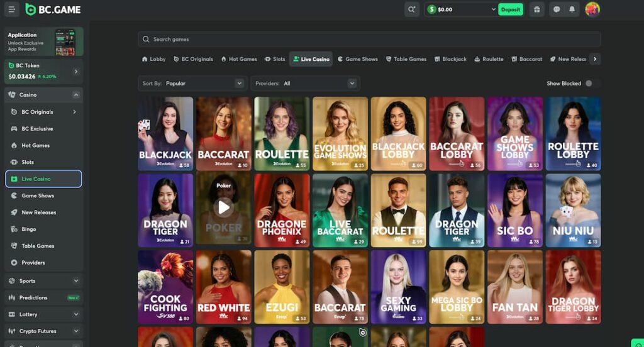The height and width of the screenshot is (347, 644).
Task: Open the Dragone Phoenix game card
Action: pos(282,210)
